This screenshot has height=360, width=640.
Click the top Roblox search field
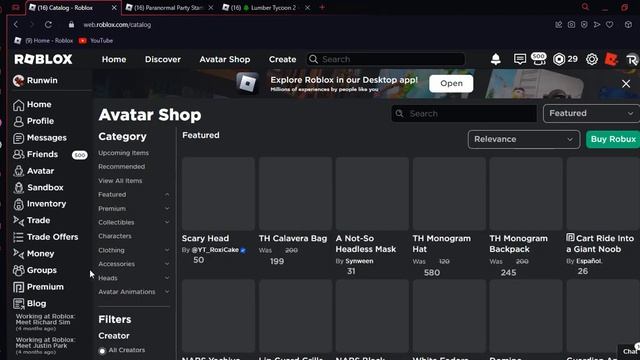pos(386,59)
